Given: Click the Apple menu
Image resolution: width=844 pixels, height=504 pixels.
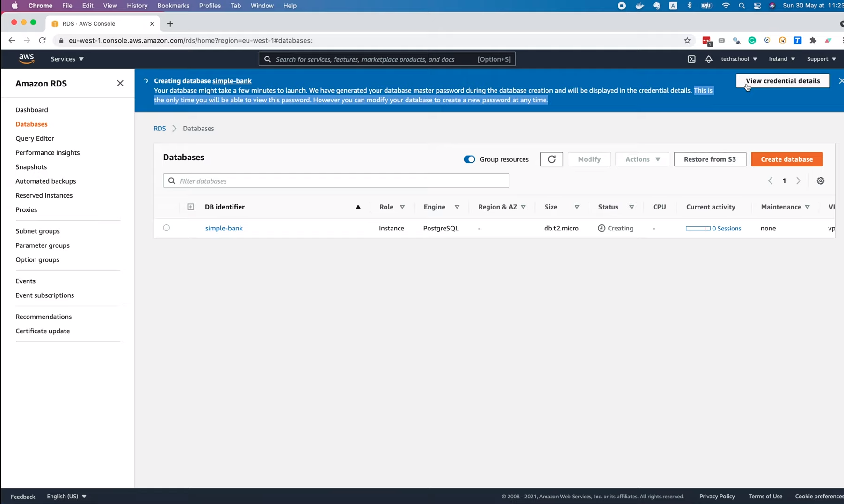Looking at the screenshot, I should tap(15, 6).
